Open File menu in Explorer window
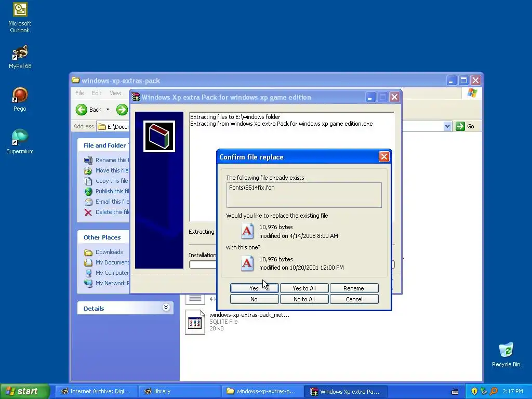532x399 pixels. point(79,93)
